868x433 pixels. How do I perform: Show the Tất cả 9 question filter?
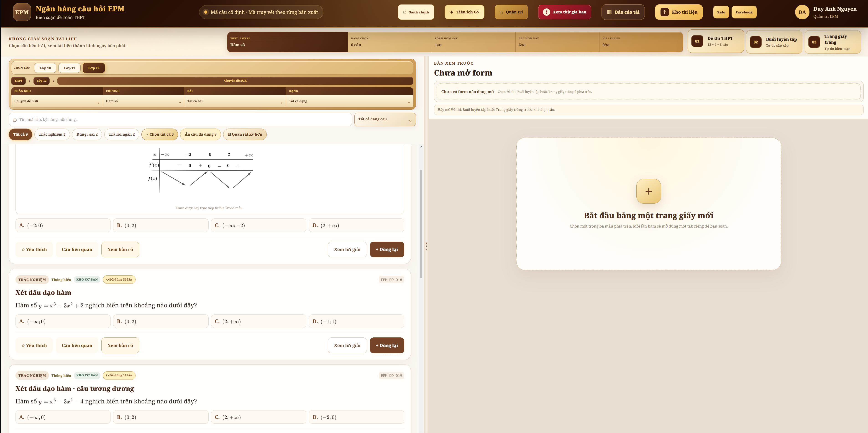click(20, 134)
